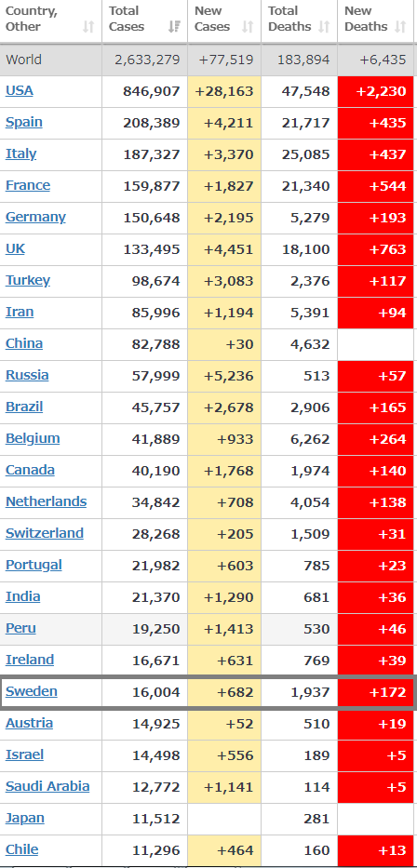Select the World totals row
417x868 pixels.
click(208, 60)
